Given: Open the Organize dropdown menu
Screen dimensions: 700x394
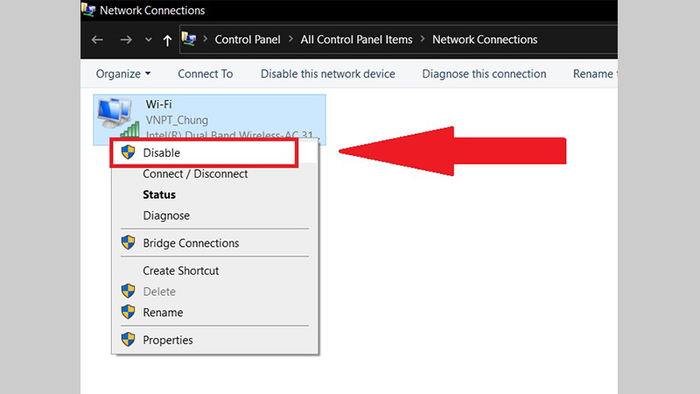Looking at the screenshot, I should pos(123,74).
